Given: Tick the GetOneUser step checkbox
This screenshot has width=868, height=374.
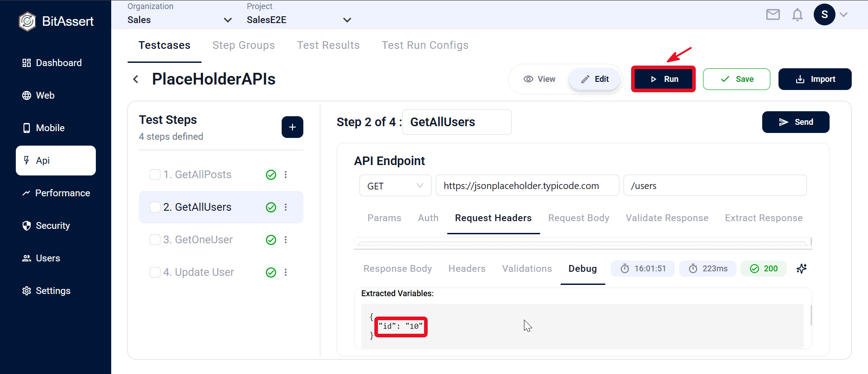Looking at the screenshot, I should (155, 240).
